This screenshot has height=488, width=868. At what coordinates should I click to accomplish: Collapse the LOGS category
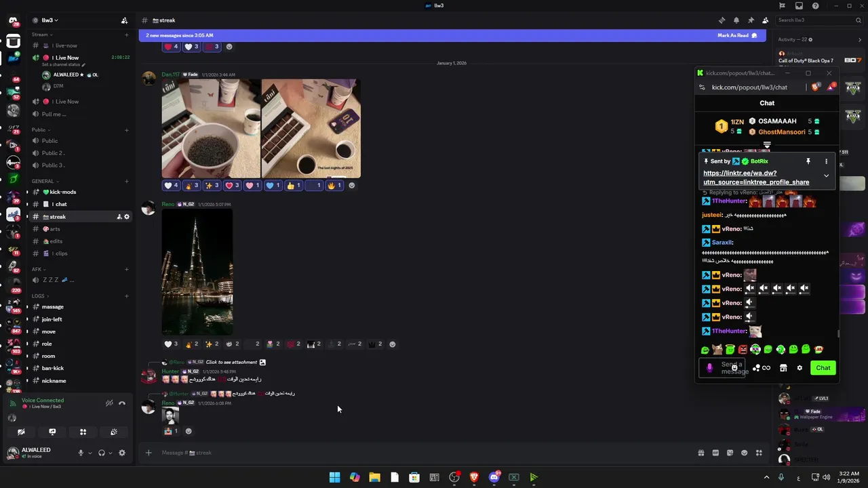(40, 296)
